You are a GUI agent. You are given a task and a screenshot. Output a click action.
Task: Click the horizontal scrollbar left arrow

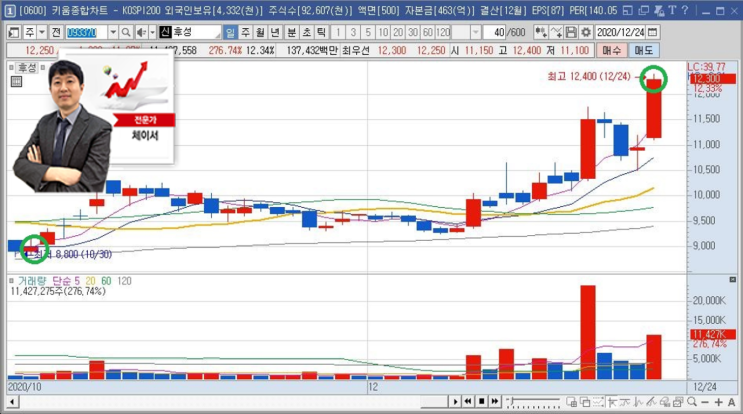click(x=12, y=402)
